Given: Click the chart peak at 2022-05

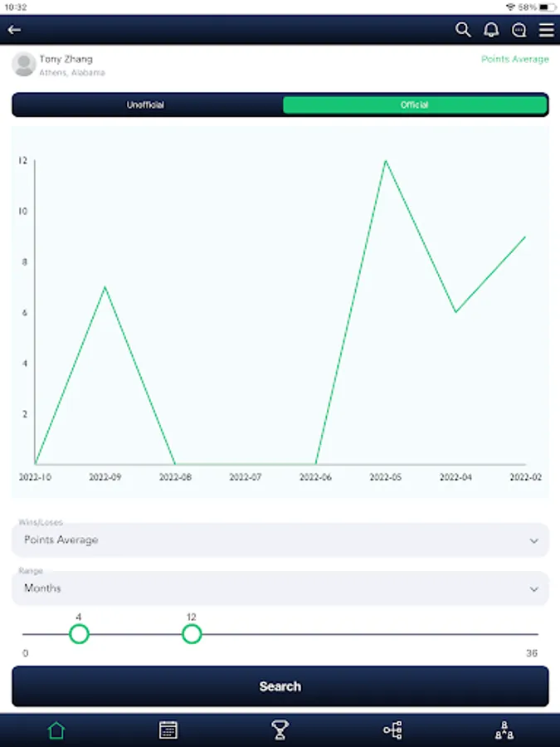Looking at the screenshot, I should click(x=386, y=161).
